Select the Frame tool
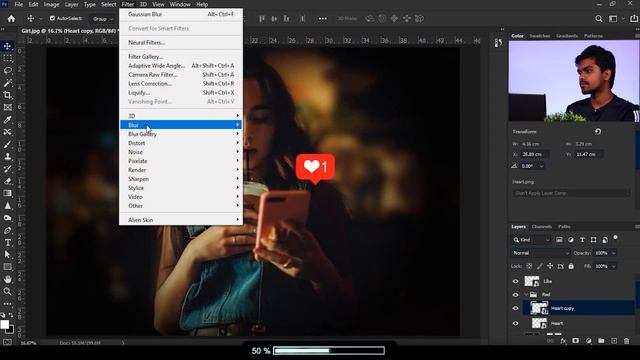Image resolution: width=640 pixels, height=360 pixels. click(7, 107)
